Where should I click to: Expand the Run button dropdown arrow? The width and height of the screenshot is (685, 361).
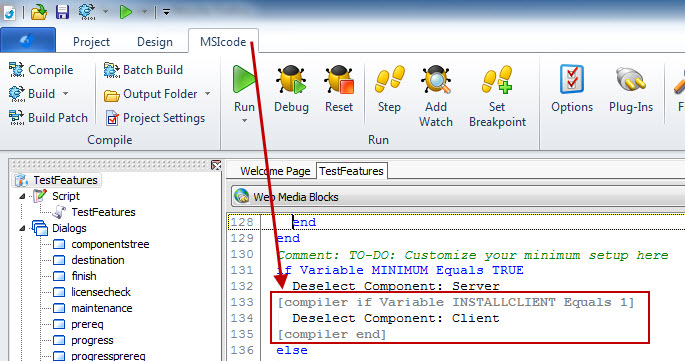[x=244, y=121]
